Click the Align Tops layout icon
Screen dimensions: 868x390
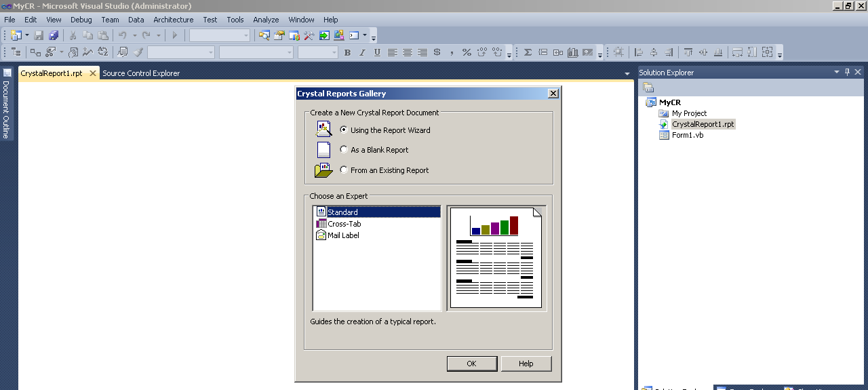pos(688,52)
